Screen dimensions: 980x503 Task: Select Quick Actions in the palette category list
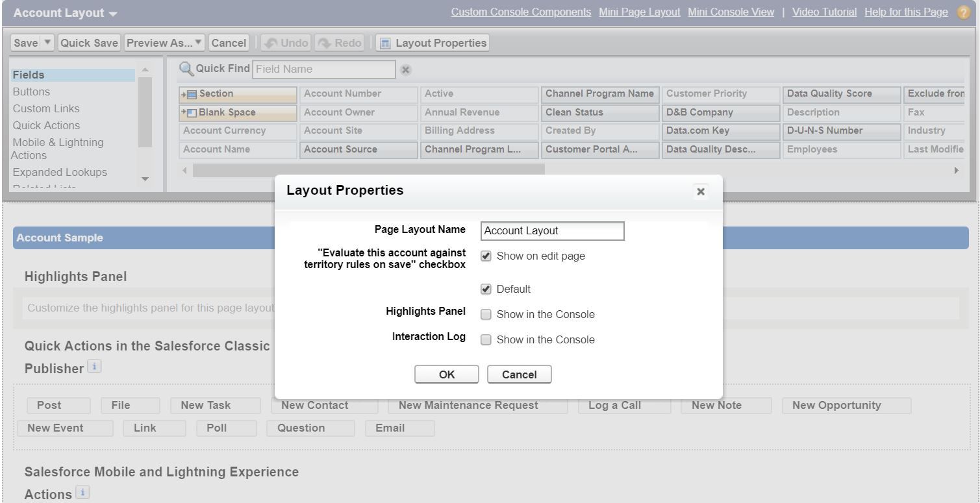click(x=46, y=125)
